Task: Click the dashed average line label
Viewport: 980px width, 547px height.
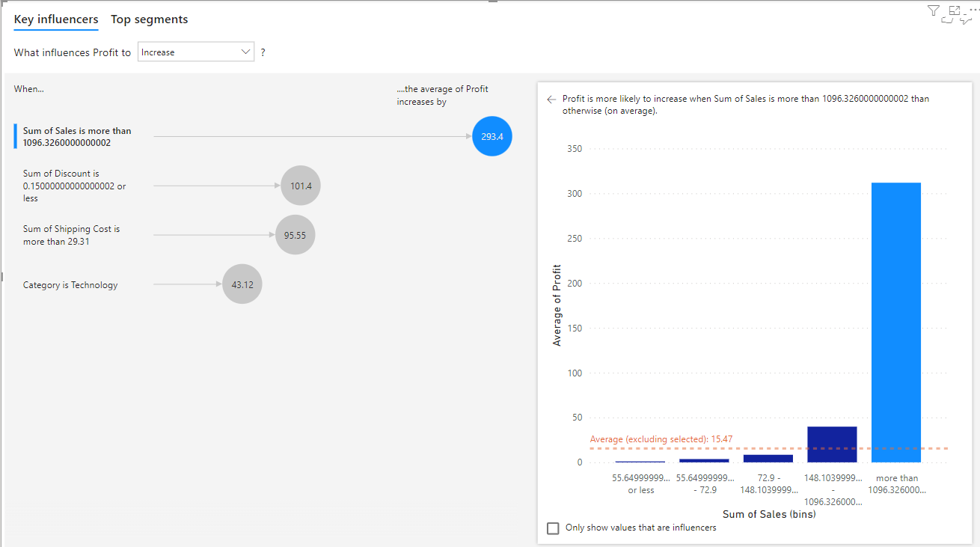Action: coord(663,439)
